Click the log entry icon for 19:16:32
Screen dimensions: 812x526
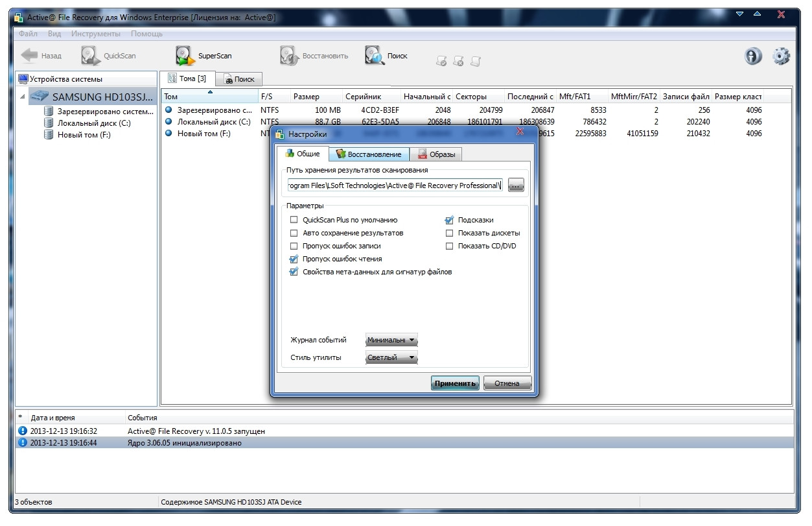[23, 431]
